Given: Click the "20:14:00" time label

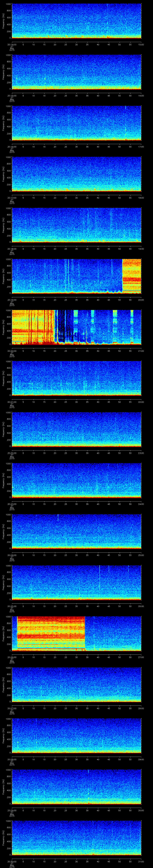Looking at the screenshot, I should point(12,44).
